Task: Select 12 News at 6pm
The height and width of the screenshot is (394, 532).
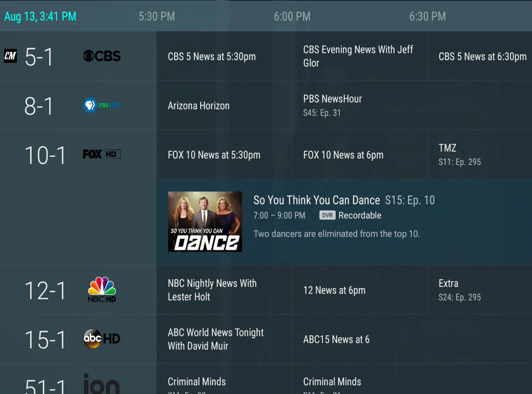Action: pos(359,290)
